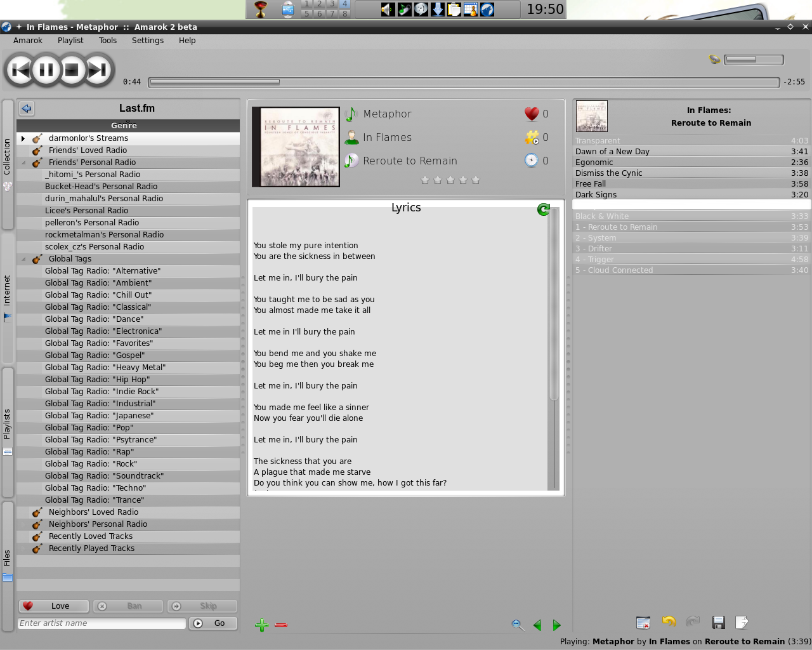Screen dimensions: 812x650
Task: Open the Amarok menu
Action: (28, 41)
